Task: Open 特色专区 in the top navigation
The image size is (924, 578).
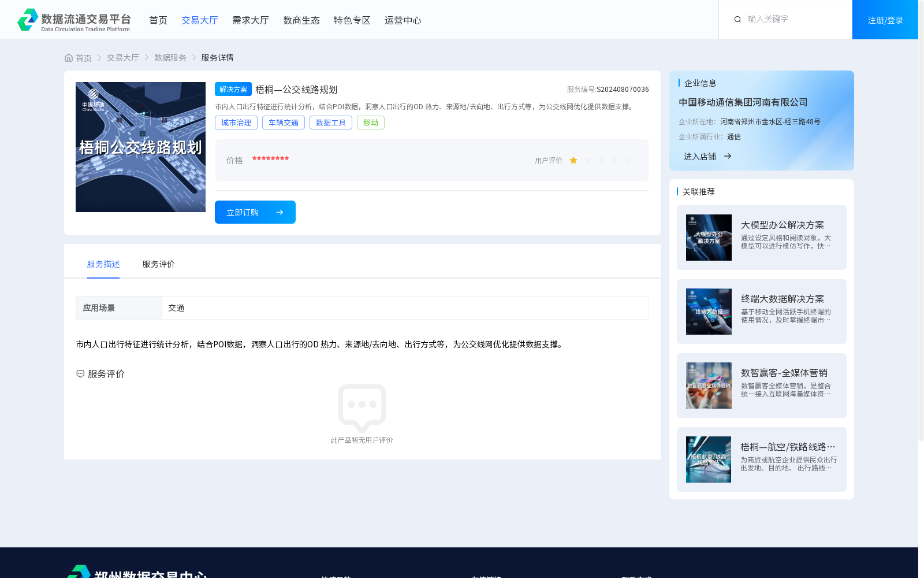Action: pyautogui.click(x=352, y=20)
